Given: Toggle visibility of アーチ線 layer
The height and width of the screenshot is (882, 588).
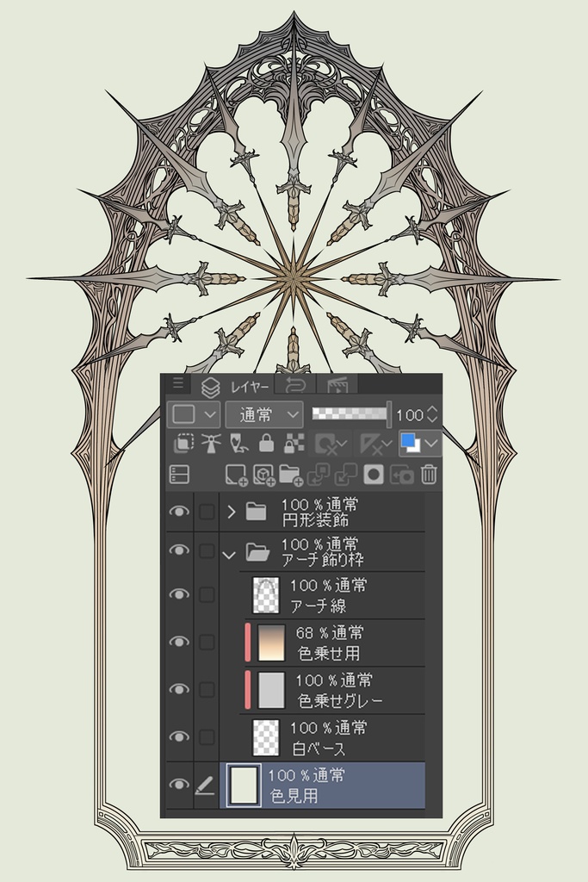Looking at the screenshot, I should pyautogui.click(x=179, y=594).
